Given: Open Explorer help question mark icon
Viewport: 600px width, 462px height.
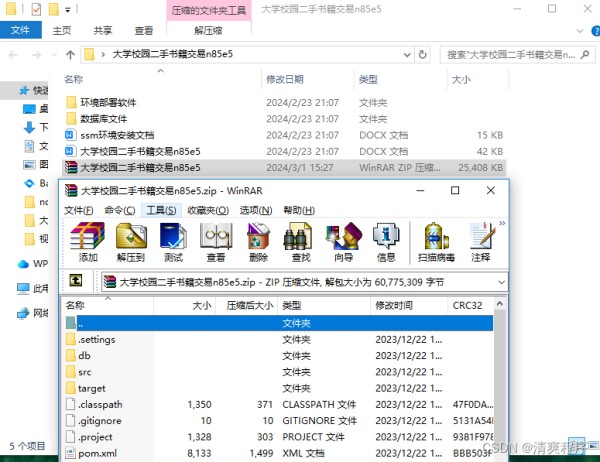Looking at the screenshot, I should pos(595,31).
